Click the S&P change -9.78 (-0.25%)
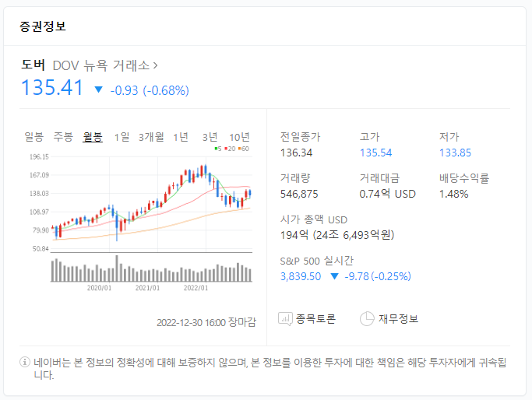532x400 pixels. click(x=378, y=276)
